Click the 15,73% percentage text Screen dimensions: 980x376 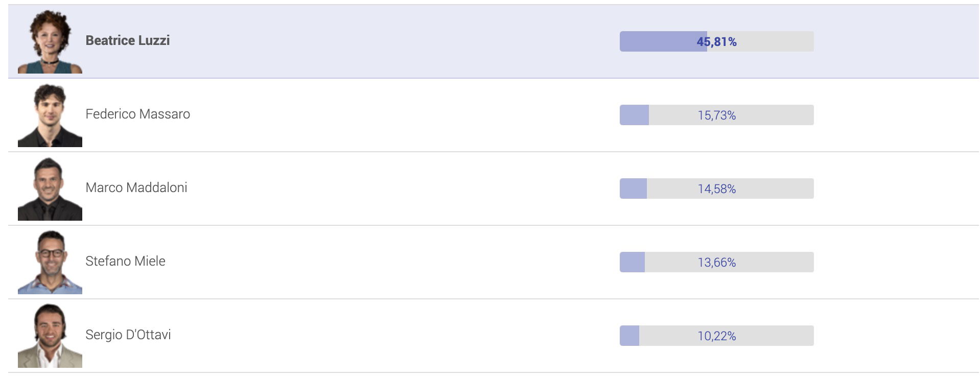pyautogui.click(x=717, y=115)
